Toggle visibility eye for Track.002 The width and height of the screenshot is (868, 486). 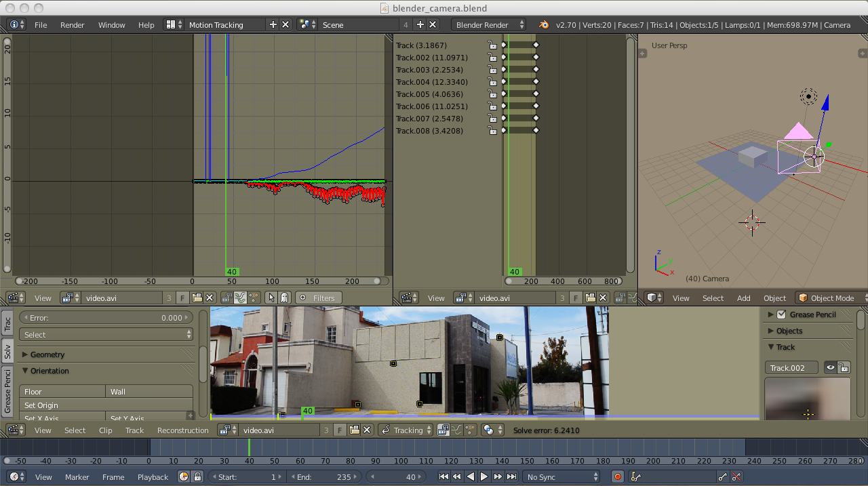coord(829,367)
